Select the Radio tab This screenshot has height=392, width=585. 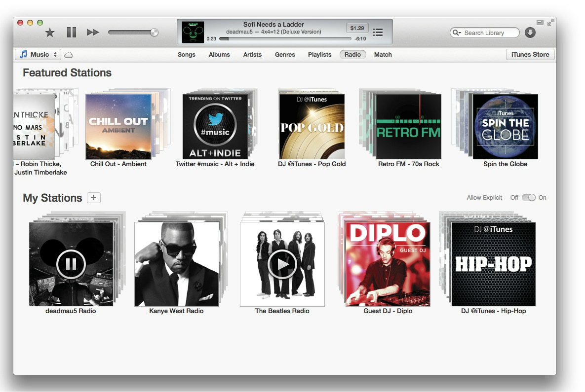[352, 54]
